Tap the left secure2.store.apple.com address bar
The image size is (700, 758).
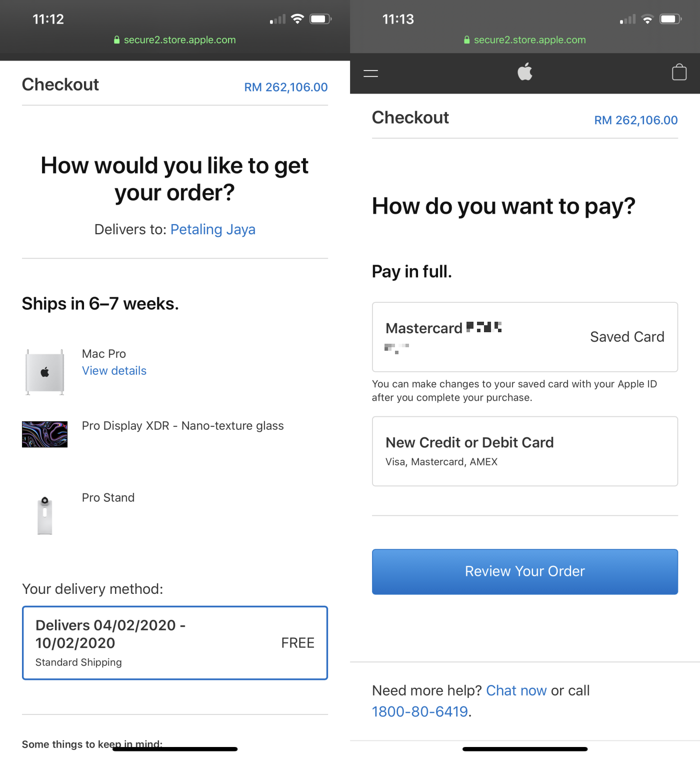coord(179,40)
